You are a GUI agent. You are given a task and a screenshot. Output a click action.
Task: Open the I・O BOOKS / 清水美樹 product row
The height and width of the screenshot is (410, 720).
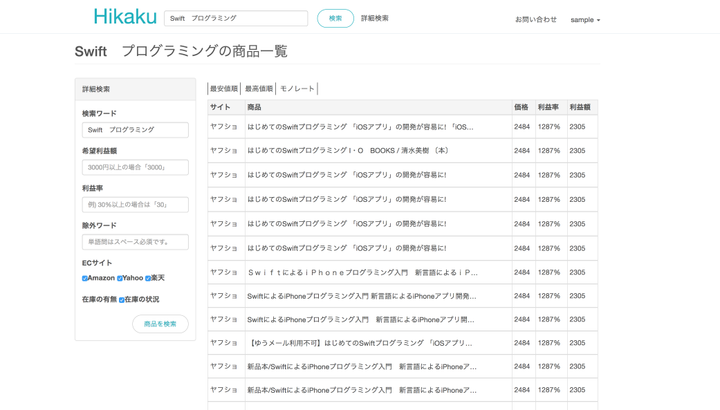point(348,151)
